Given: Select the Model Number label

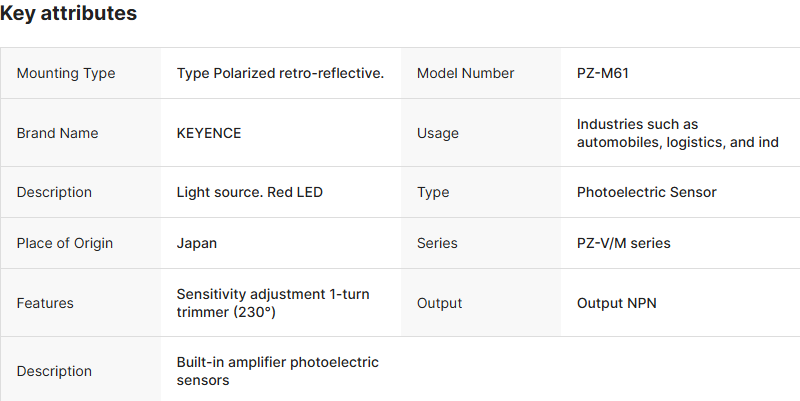Looking at the screenshot, I should tap(466, 73).
